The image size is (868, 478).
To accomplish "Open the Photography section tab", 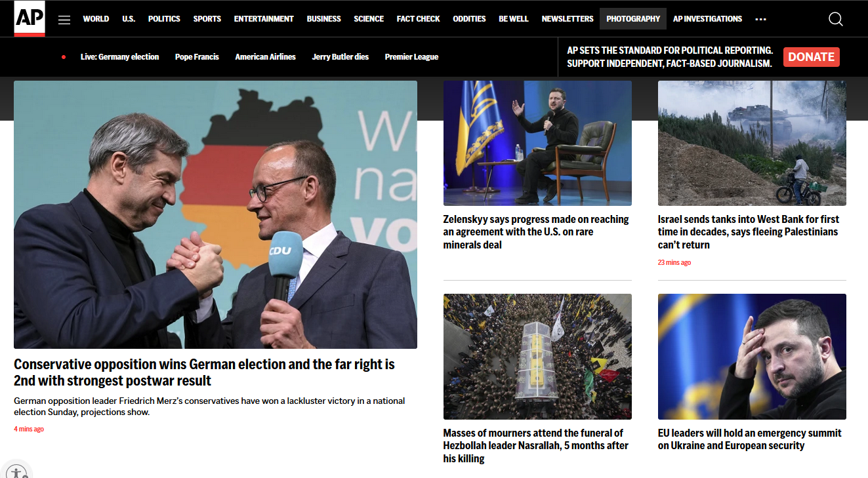I will point(633,19).
